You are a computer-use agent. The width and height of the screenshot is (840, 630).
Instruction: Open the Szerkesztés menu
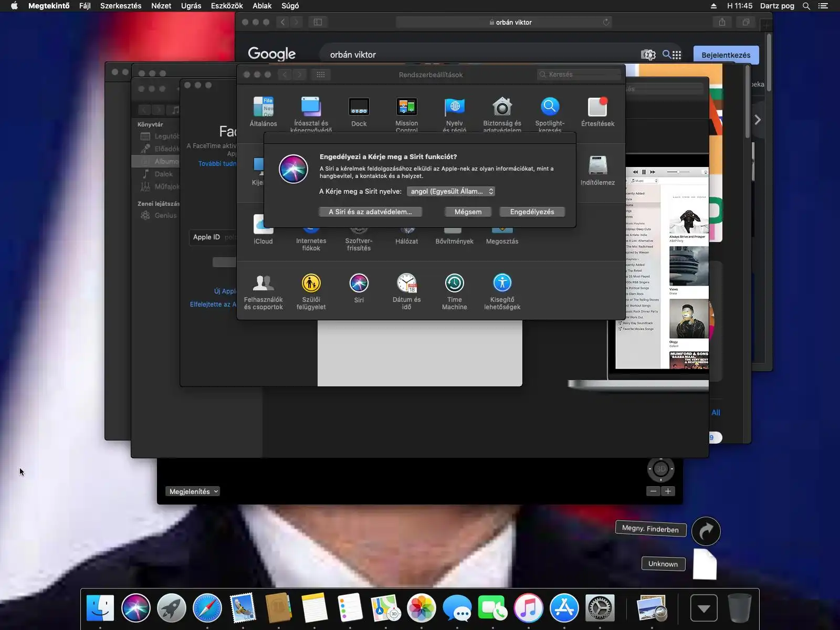click(121, 6)
